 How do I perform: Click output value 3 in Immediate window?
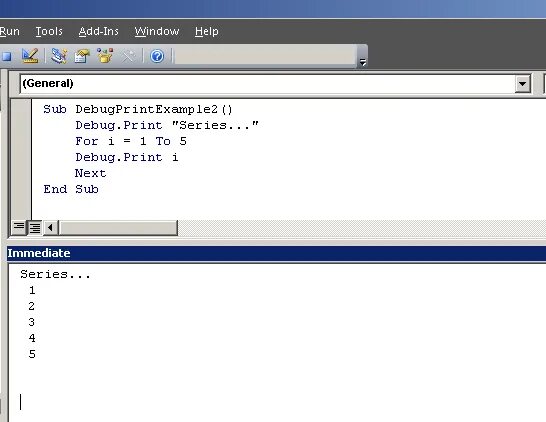[x=32, y=322]
